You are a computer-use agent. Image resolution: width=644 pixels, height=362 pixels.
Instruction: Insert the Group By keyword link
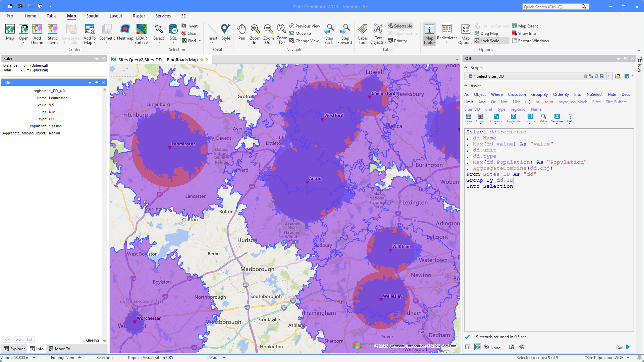(x=539, y=95)
